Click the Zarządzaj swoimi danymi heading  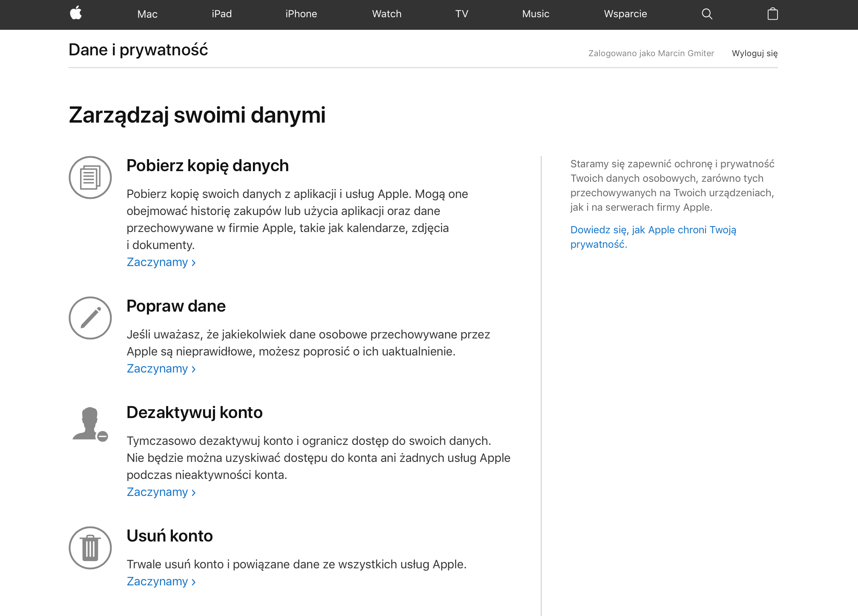tap(197, 115)
